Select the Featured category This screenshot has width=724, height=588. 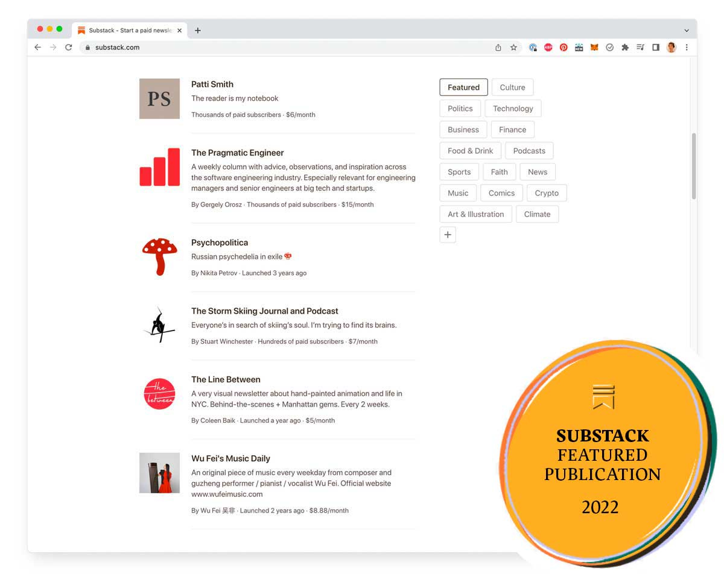point(463,87)
